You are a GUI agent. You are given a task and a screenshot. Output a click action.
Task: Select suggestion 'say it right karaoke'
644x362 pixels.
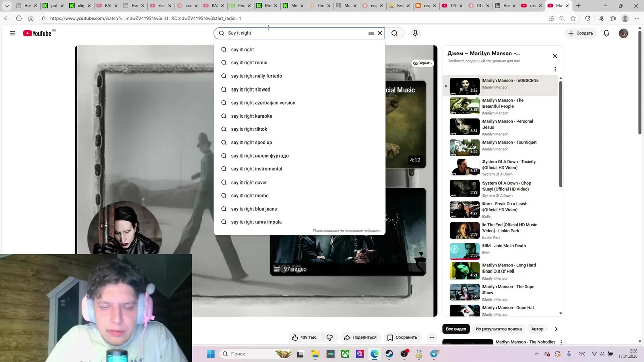(300, 116)
